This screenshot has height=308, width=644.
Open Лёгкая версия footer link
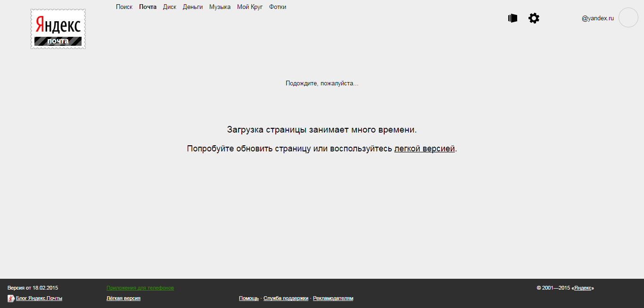click(x=124, y=298)
